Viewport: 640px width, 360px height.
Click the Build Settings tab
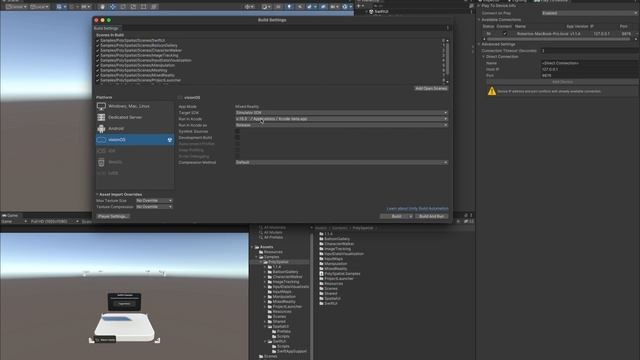107,28
